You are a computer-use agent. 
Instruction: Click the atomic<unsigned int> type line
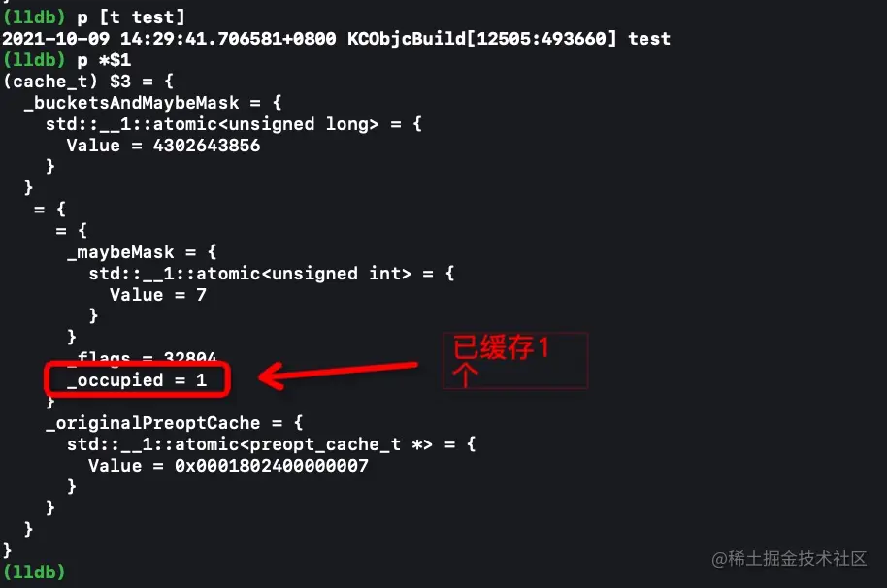coord(272,274)
